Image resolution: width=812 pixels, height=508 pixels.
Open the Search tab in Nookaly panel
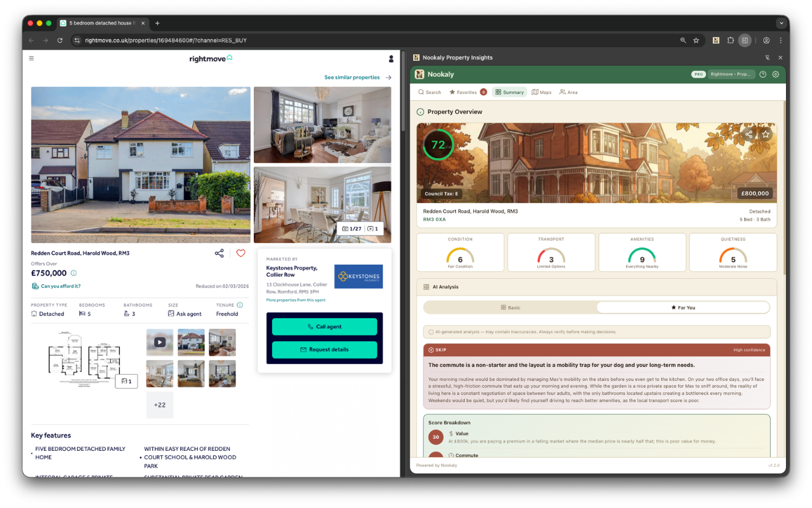[429, 92]
